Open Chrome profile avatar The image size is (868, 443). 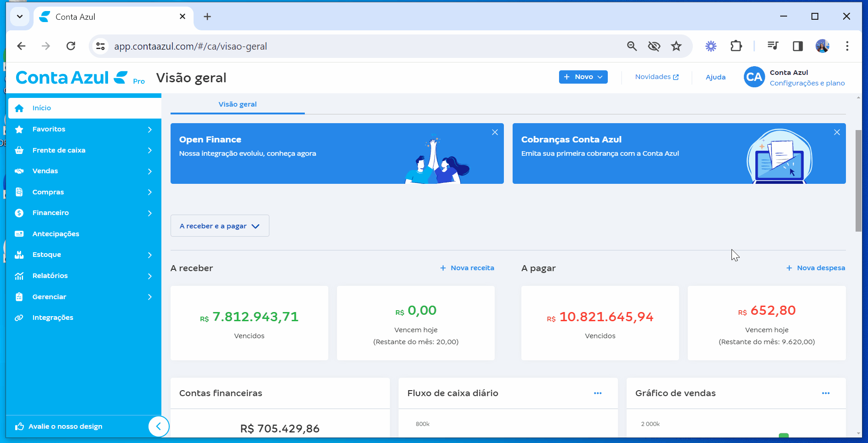pos(822,46)
